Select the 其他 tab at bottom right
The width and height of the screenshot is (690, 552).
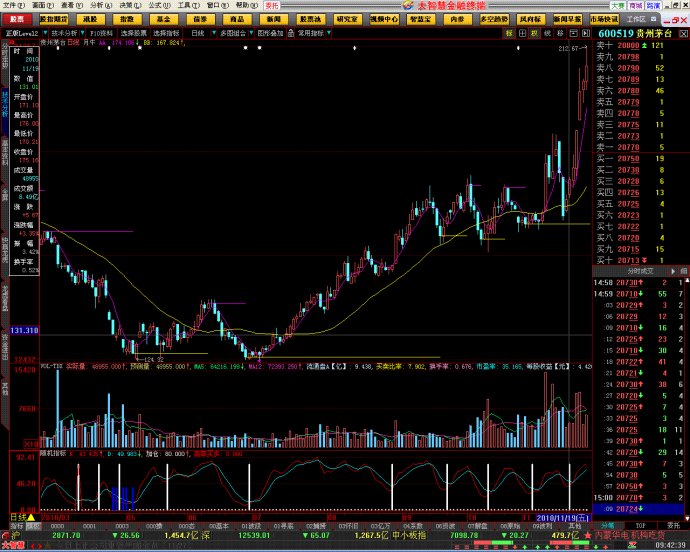575,526
